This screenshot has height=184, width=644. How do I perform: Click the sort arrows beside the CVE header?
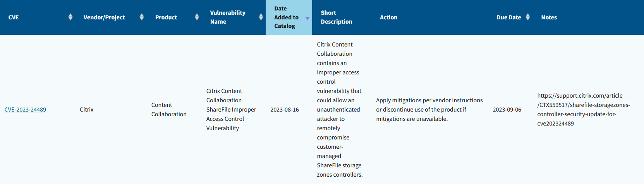(x=70, y=17)
